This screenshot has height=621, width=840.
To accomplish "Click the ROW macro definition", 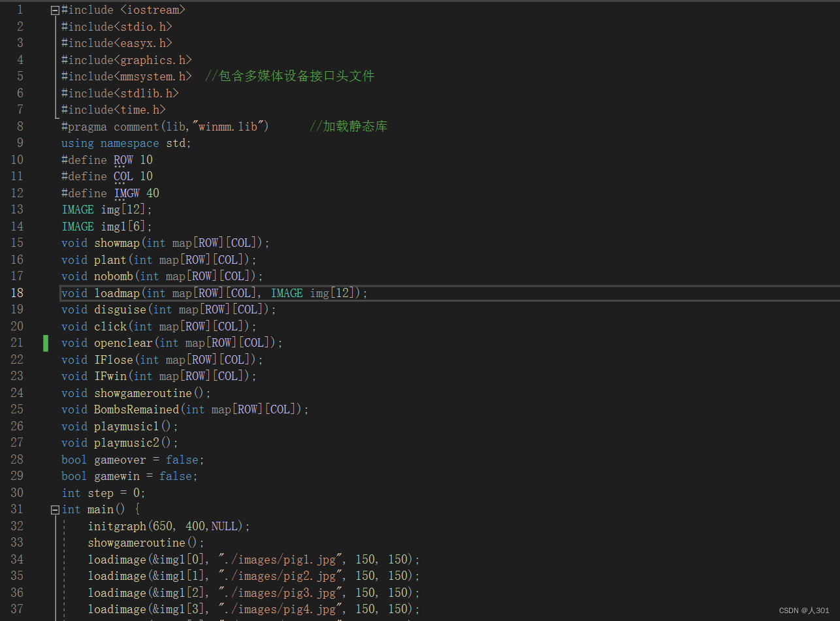I will click(x=107, y=160).
